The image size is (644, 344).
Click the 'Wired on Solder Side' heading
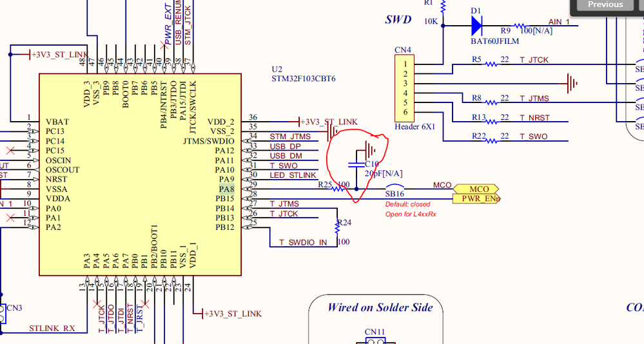[x=380, y=307]
